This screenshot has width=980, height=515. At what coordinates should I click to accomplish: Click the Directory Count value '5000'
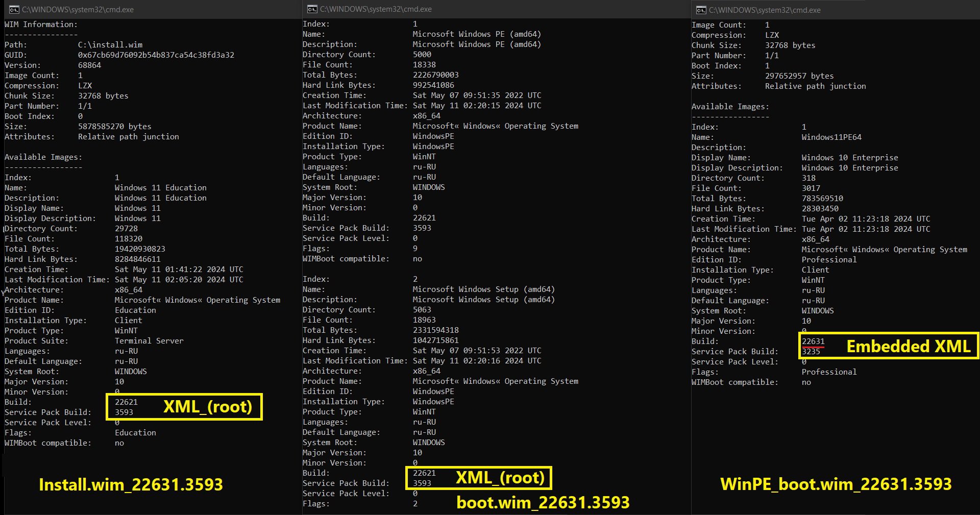click(422, 55)
